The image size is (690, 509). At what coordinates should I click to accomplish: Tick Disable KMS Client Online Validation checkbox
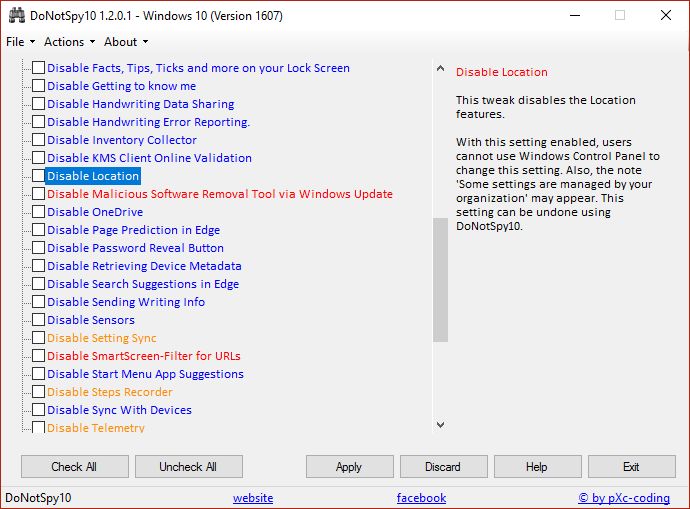point(38,158)
